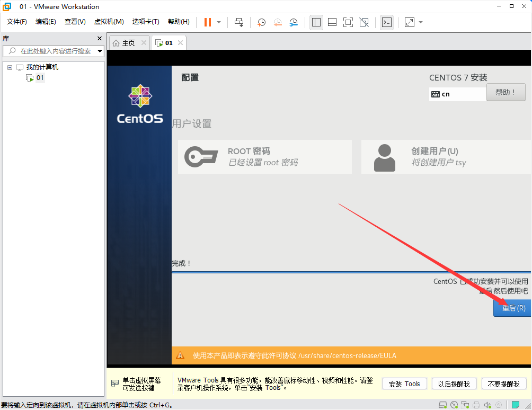The width and height of the screenshot is (532, 410).
Task: Click the cn keyboard layout indicator
Action: 457,94
